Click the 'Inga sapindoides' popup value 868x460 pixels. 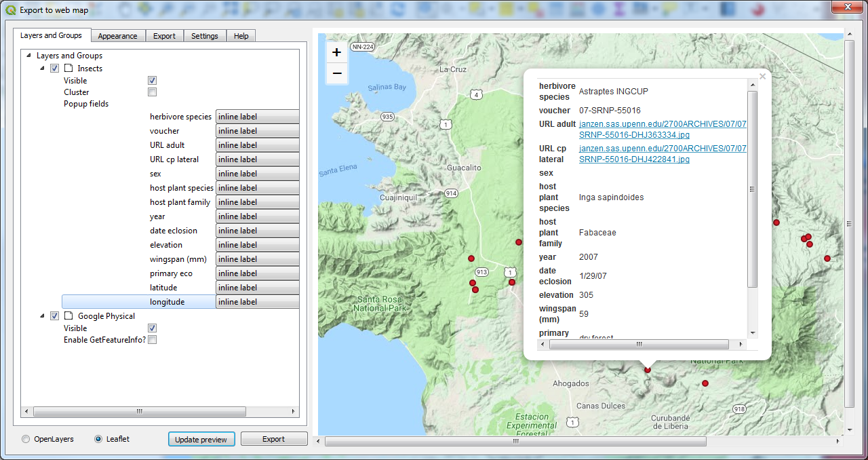click(611, 197)
